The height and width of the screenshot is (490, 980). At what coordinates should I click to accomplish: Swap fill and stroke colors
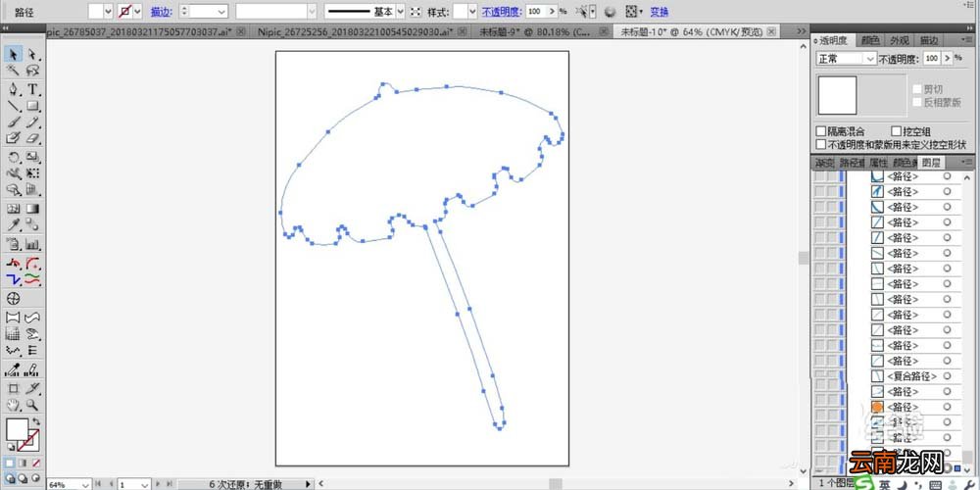[x=35, y=421]
